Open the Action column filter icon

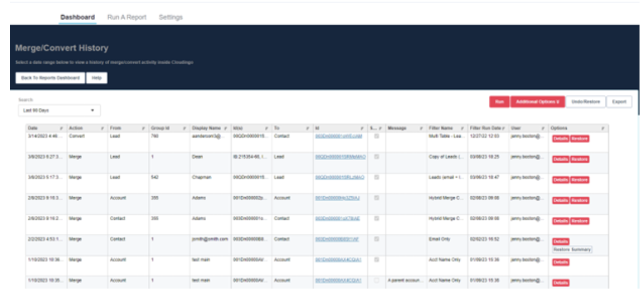tap(102, 128)
